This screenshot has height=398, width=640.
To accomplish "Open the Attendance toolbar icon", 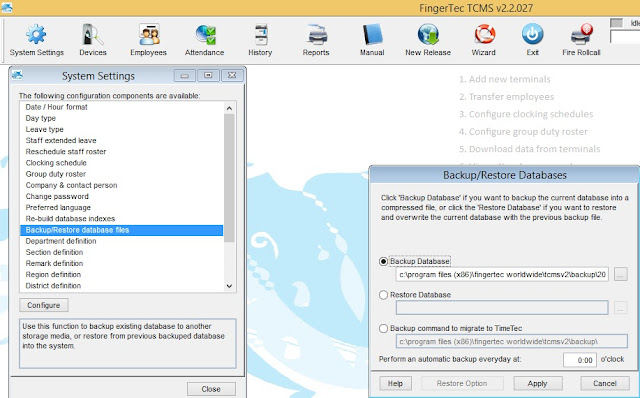I will click(204, 35).
